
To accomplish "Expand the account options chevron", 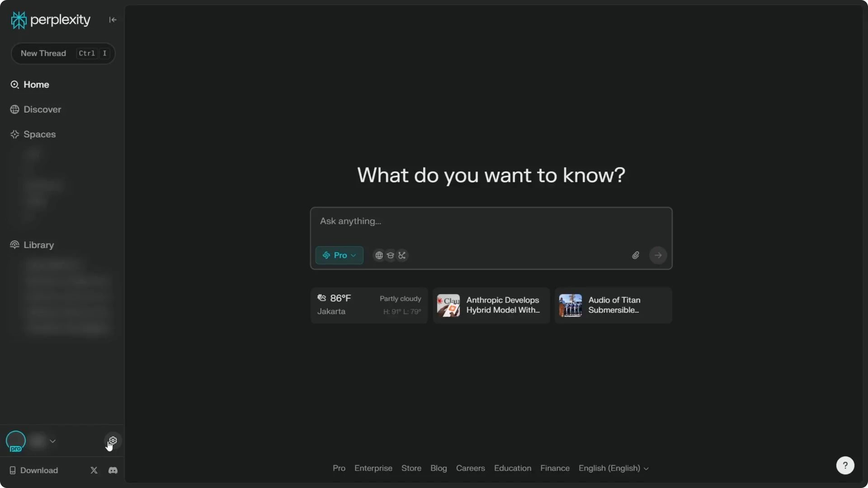I will (52, 441).
